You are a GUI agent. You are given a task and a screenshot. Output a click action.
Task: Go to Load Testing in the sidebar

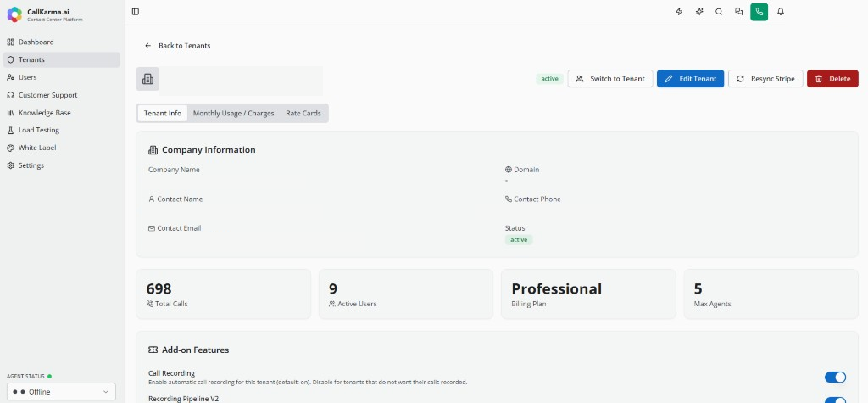(x=61, y=131)
